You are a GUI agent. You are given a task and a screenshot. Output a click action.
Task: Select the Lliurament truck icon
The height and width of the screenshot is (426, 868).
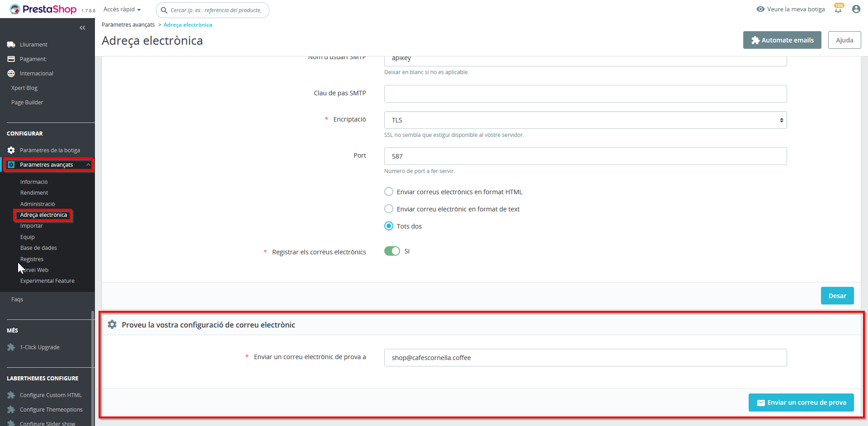pyautogui.click(x=11, y=44)
